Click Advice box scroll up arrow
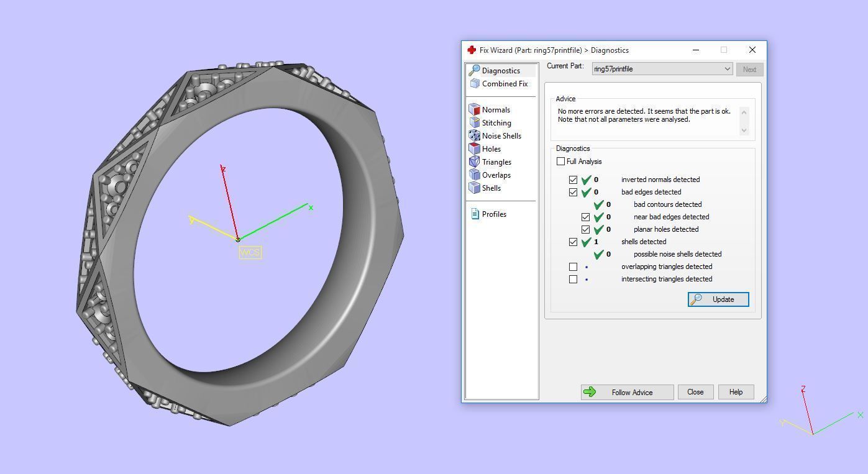868x474 pixels. [744, 112]
